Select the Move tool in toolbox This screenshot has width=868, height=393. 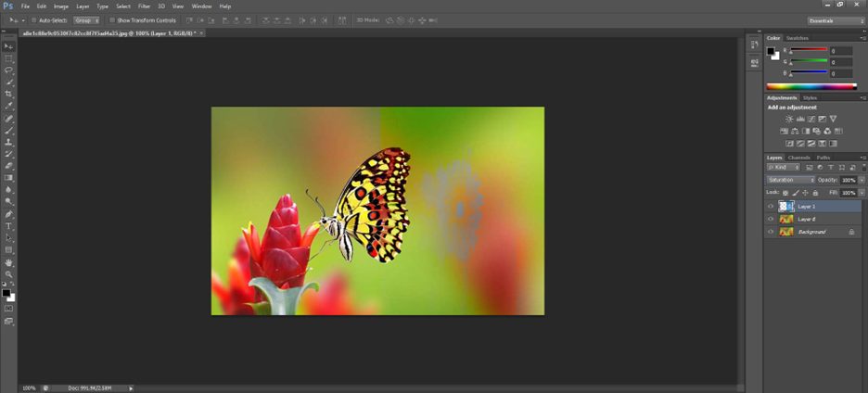coord(9,46)
